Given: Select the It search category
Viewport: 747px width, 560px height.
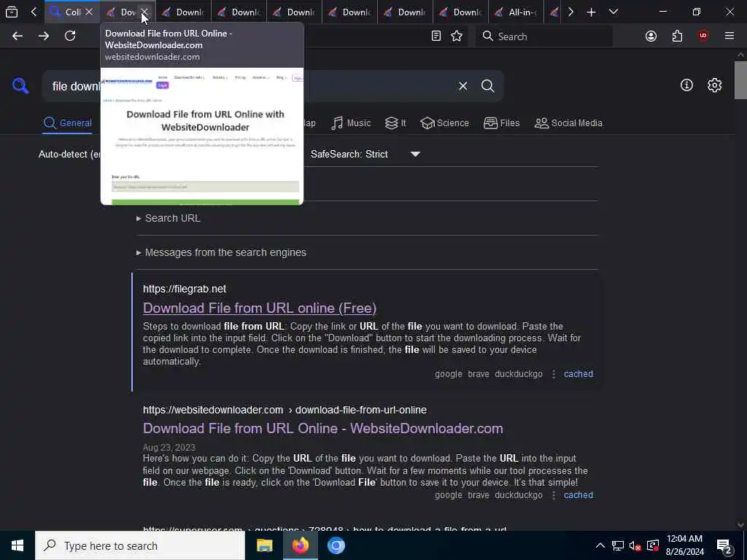Looking at the screenshot, I should pyautogui.click(x=395, y=122).
